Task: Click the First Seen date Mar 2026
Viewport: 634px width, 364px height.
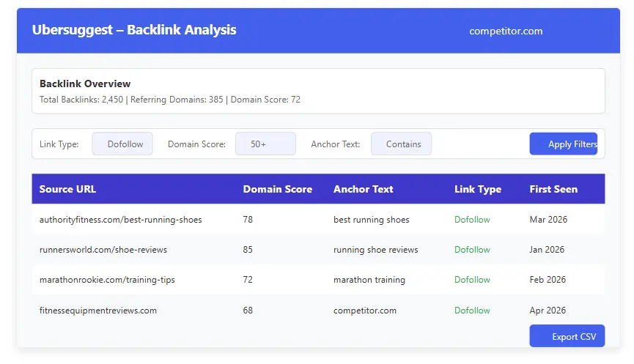Action: pos(548,220)
